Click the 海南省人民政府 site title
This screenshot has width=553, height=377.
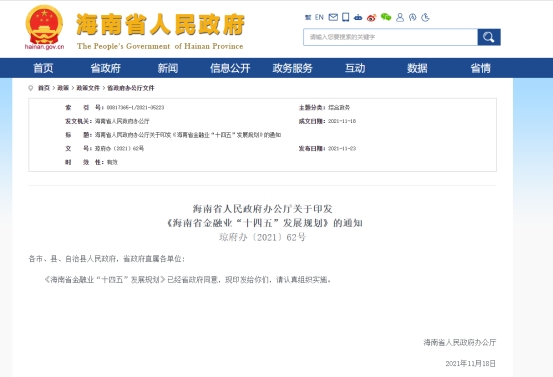tap(160, 25)
